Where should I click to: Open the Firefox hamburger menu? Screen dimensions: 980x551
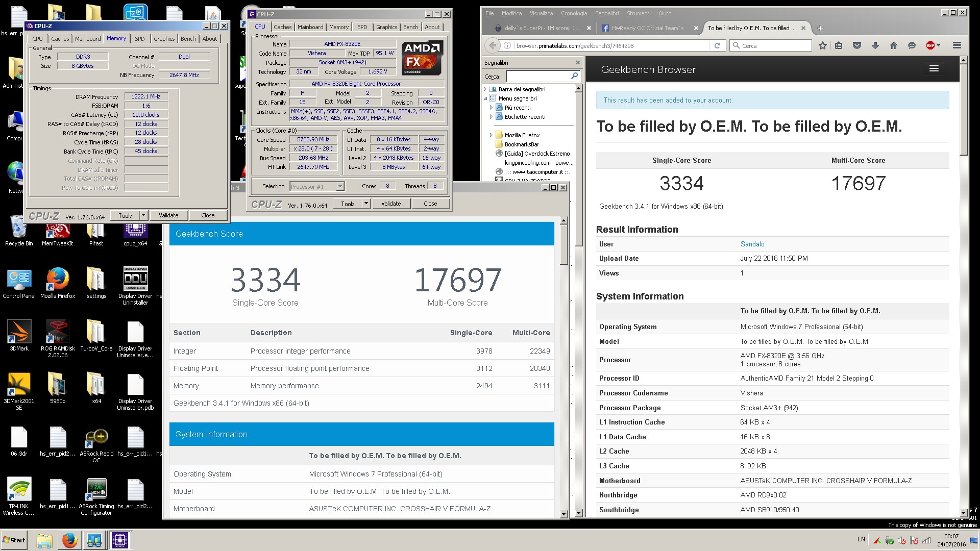pos(957,45)
